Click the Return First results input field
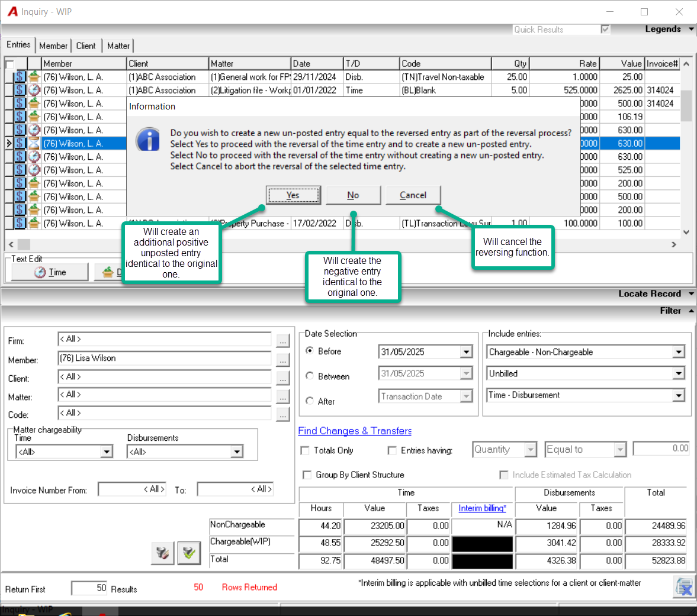This screenshot has height=616, width=697. [x=89, y=588]
